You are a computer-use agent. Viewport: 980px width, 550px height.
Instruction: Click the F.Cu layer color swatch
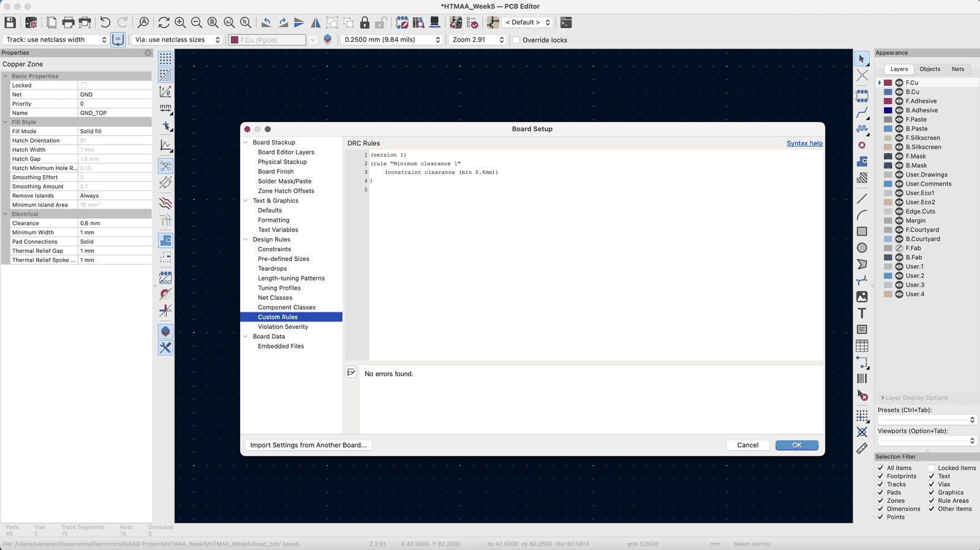(888, 83)
